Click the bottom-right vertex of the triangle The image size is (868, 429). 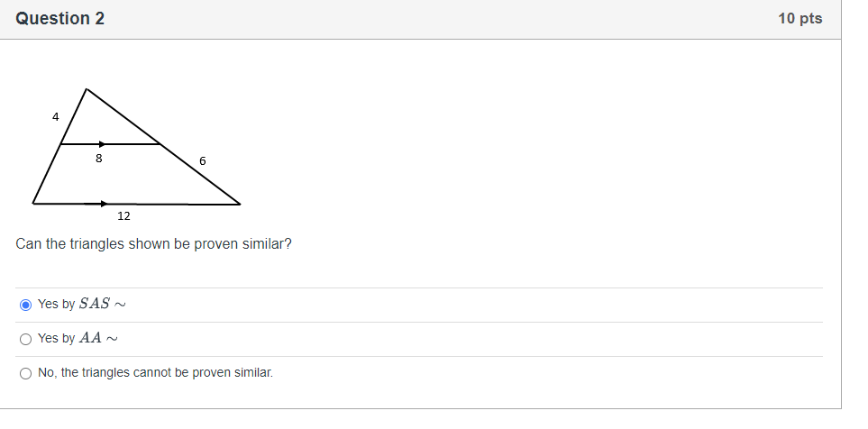pyautogui.click(x=240, y=205)
